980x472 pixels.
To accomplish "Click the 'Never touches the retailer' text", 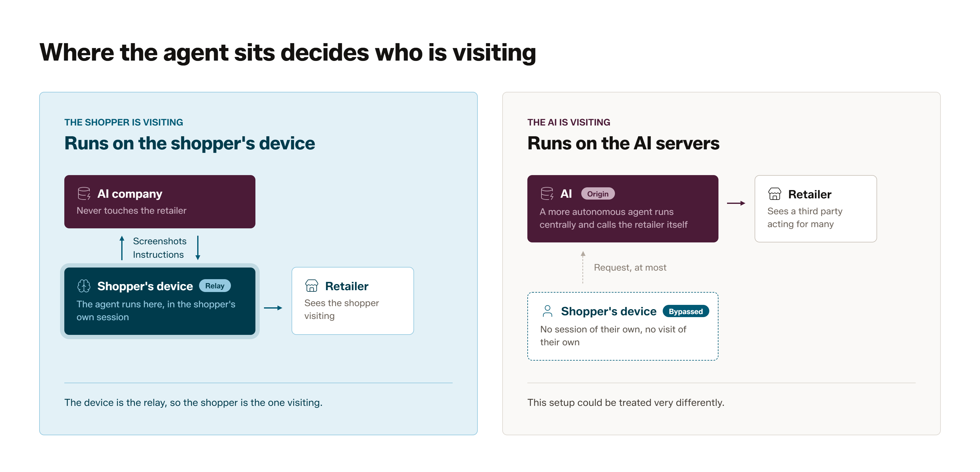I will coord(131,210).
